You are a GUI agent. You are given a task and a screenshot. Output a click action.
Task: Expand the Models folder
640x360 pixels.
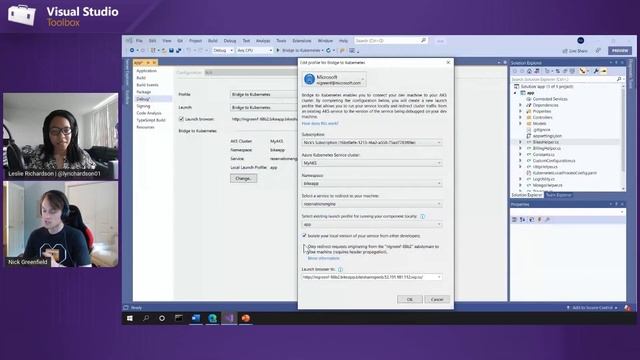[520, 123]
